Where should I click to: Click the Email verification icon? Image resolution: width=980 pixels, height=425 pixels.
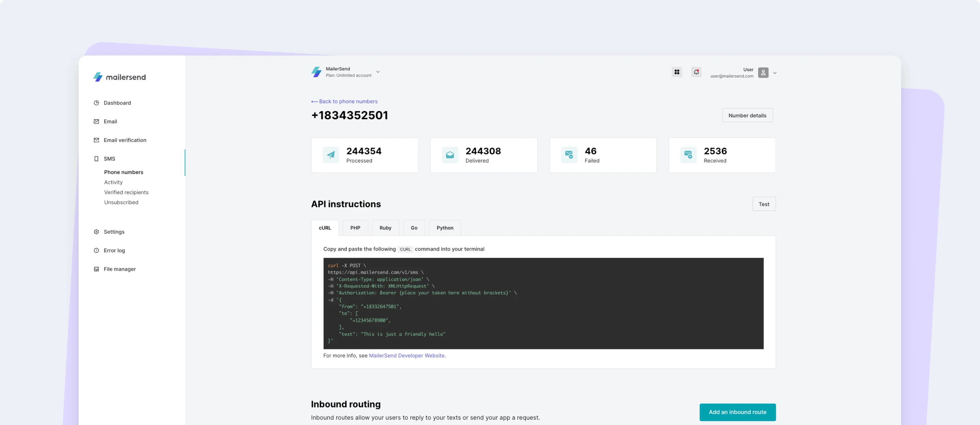click(96, 140)
